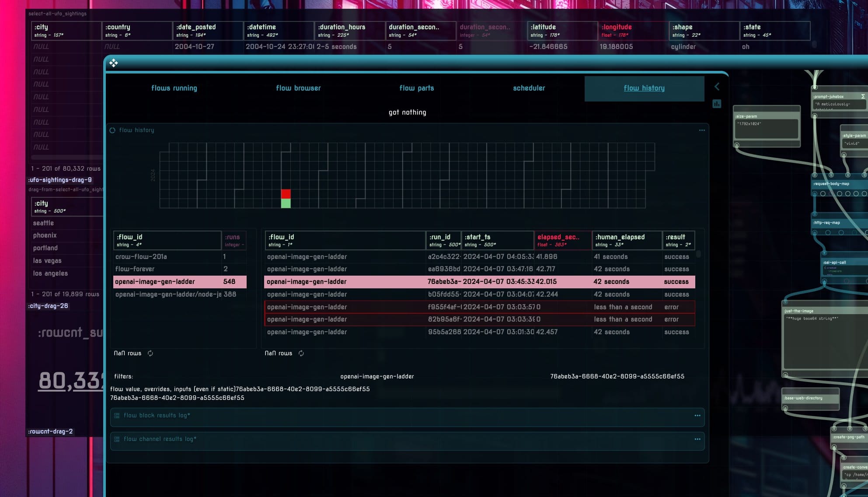
Task: Open the flow parts tab
Action: pyautogui.click(x=416, y=88)
